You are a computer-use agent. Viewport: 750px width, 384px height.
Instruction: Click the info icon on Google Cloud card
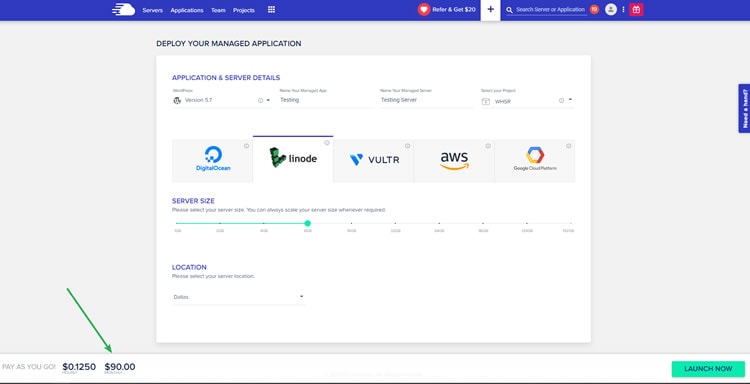(568, 146)
